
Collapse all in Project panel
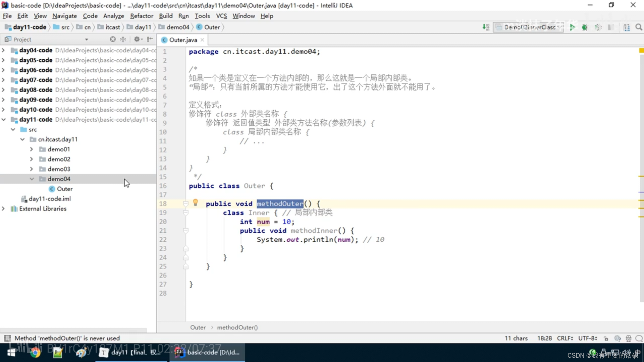coord(123,39)
